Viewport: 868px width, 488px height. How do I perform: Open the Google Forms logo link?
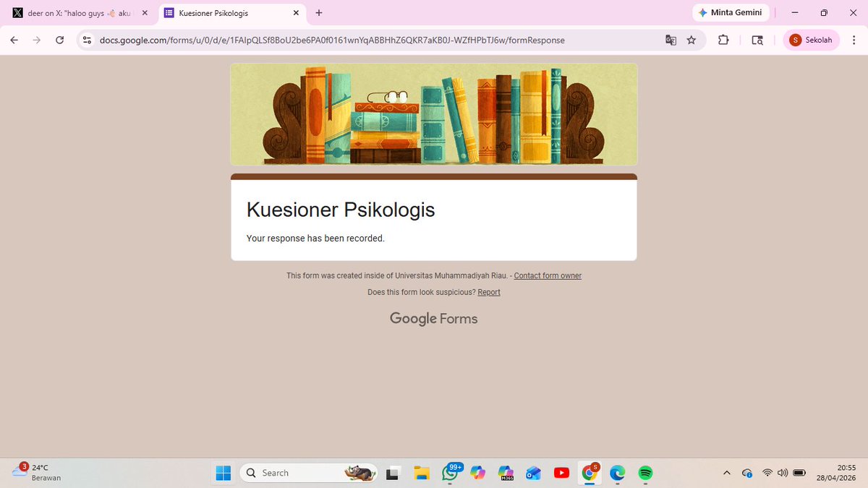tap(434, 319)
